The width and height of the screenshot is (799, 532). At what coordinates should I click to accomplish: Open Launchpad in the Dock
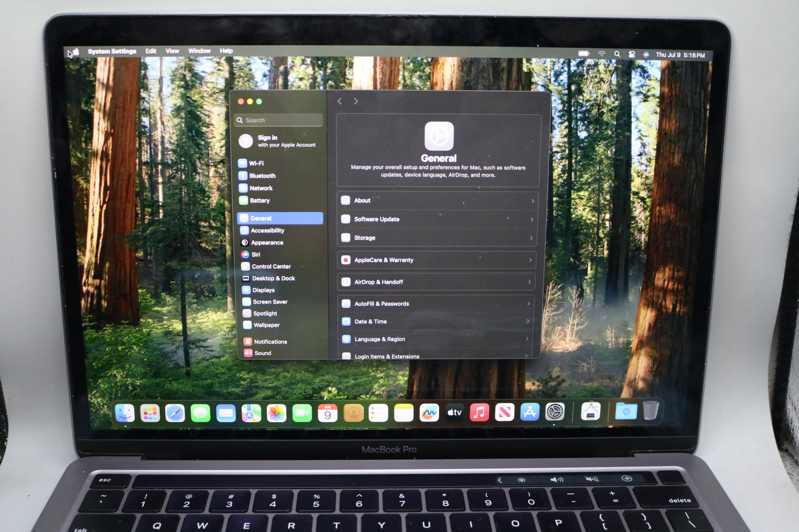[x=150, y=413]
